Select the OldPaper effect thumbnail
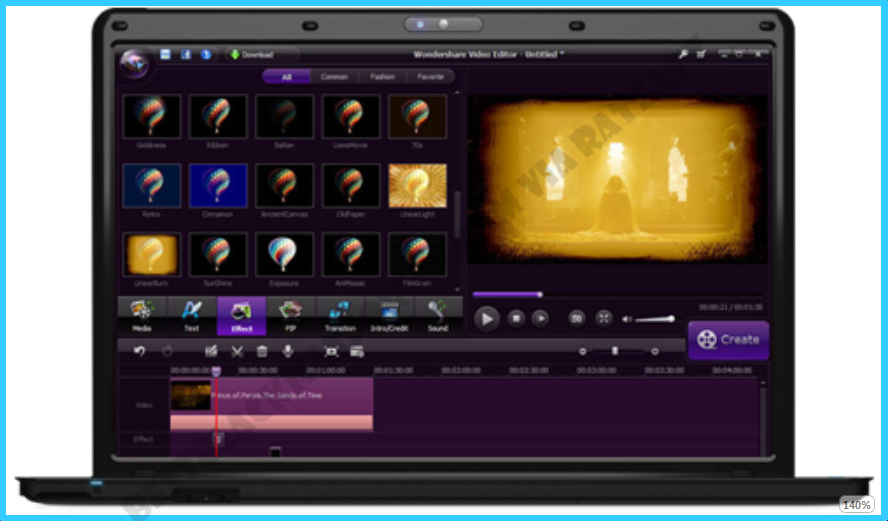Screen dimensions: 888x521 pyautogui.click(x=351, y=186)
